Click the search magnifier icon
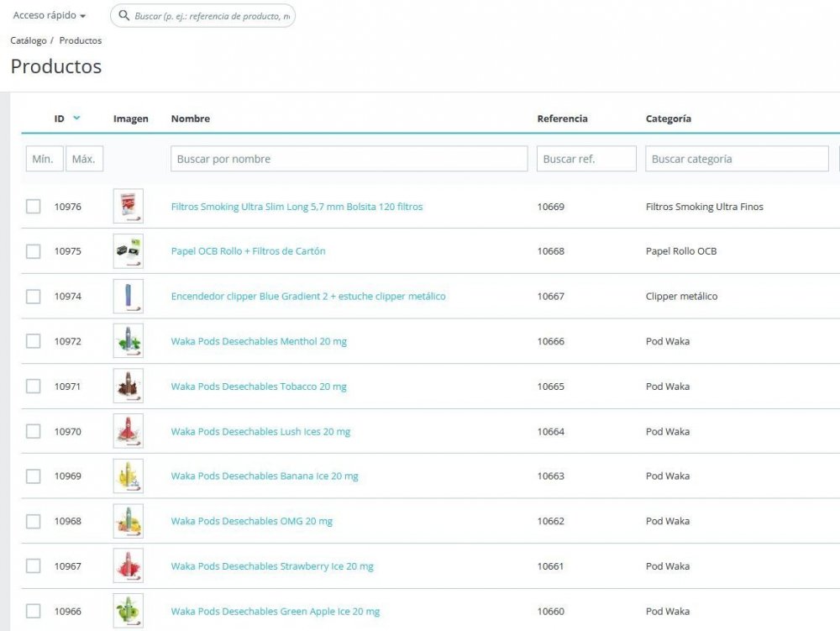840x631 pixels. click(x=123, y=15)
